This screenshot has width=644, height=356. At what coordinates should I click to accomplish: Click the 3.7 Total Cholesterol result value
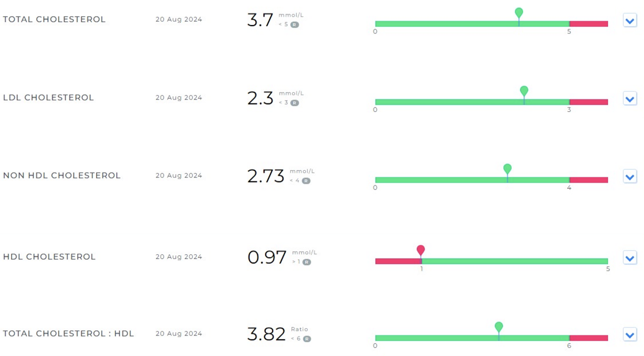[260, 21]
